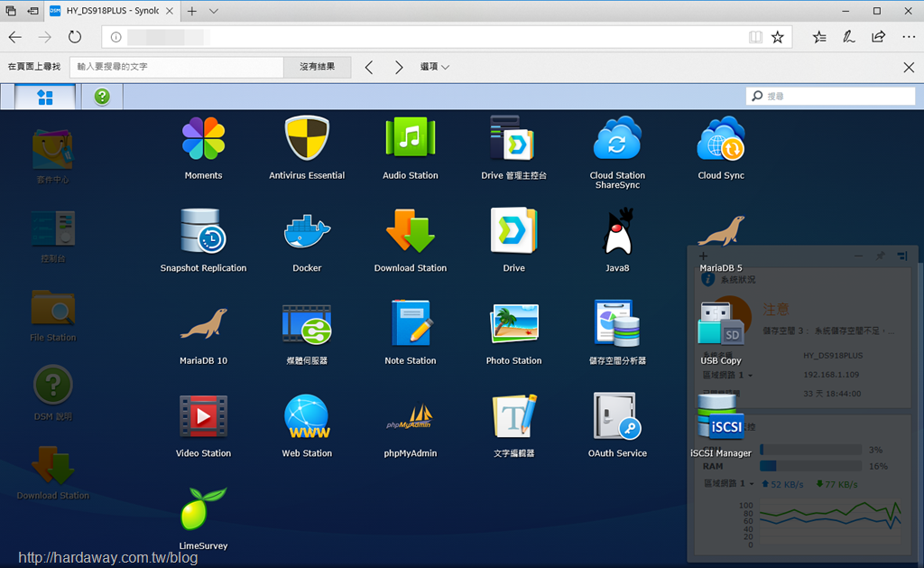This screenshot has width=924, height=568.
Task: Open Note Station
Action: point(411,324)
